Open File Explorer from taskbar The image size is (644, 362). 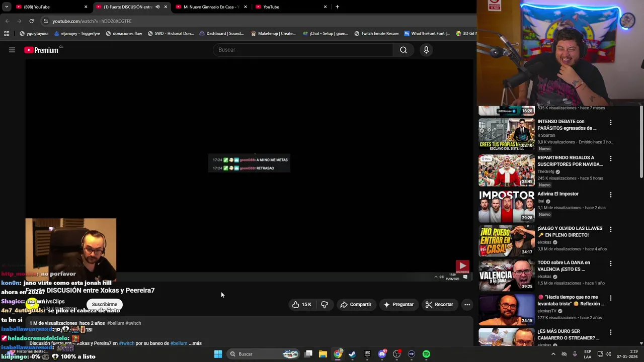coord(323,354)
